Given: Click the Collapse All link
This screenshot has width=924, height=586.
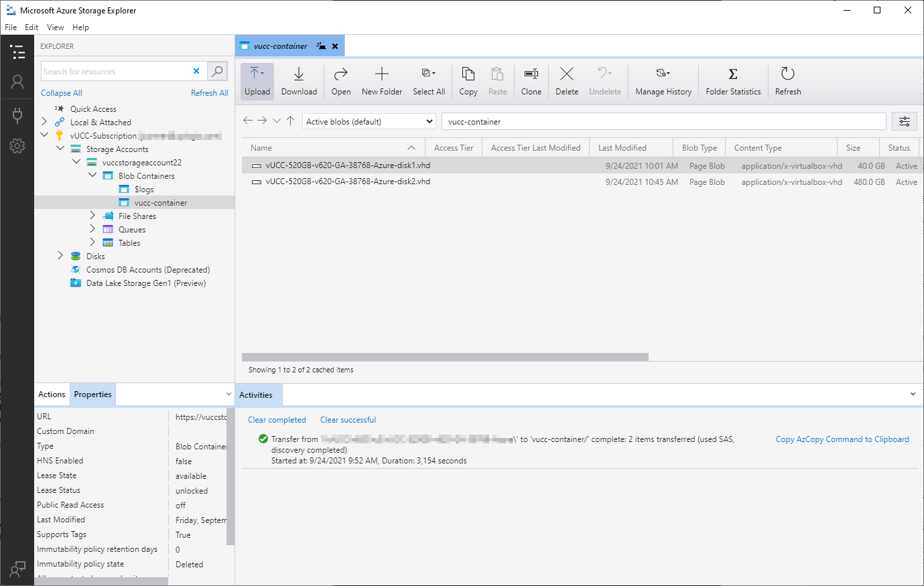Looking at the screenshot, I should (x=62, y=93).
